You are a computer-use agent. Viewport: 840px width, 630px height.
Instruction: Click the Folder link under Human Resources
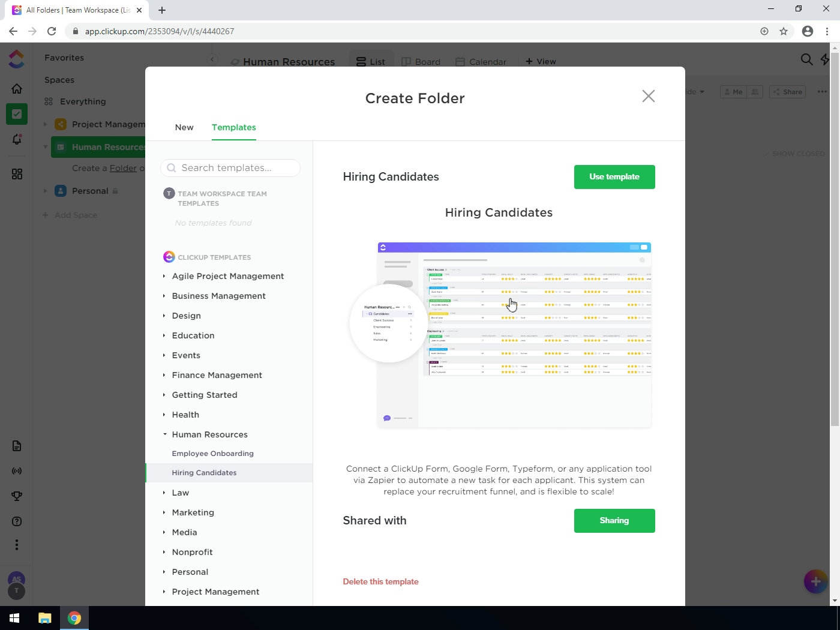point(123,168)
